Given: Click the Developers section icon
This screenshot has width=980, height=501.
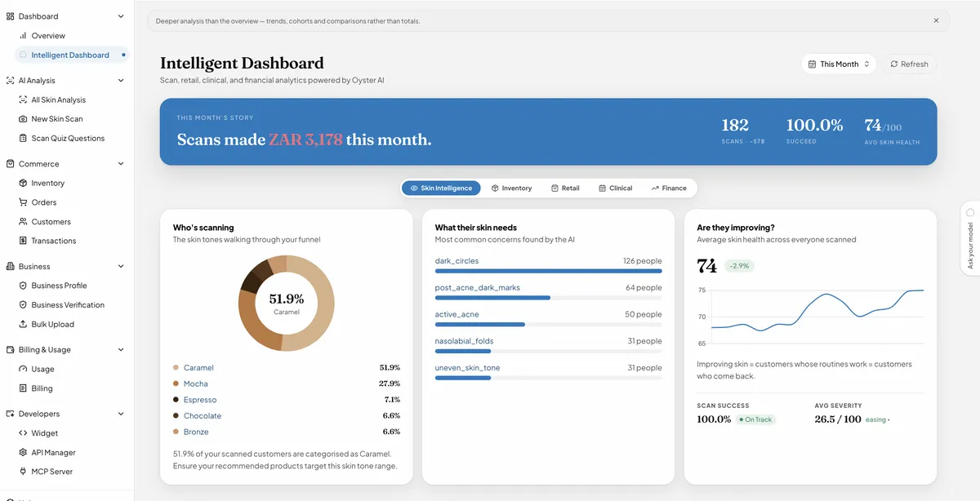Looking at the screenshot, I should [x=10, y=414].
